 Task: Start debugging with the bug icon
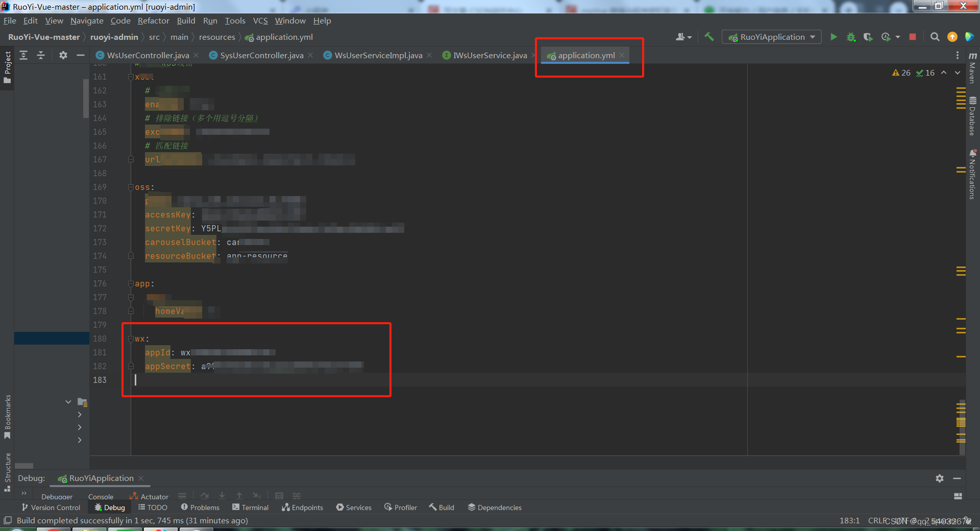pyautogui.click(x=850, y=37)
